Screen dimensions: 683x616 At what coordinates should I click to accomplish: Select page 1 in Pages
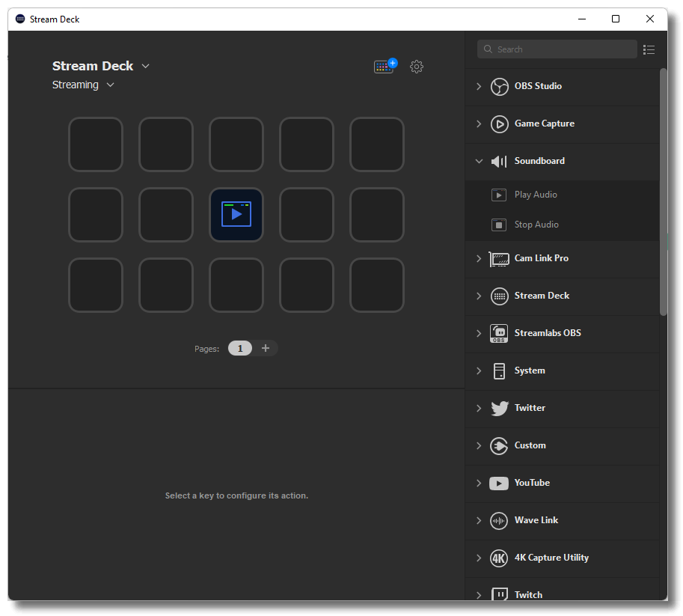point(240,349)
